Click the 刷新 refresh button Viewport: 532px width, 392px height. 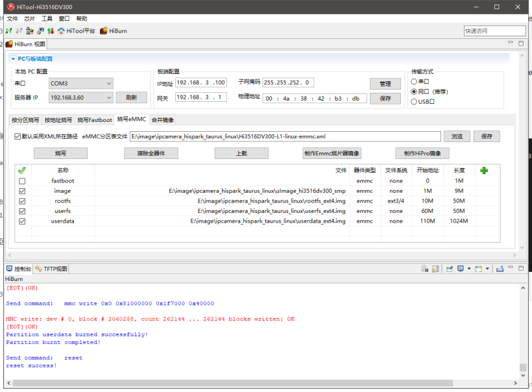pos(132,98)
